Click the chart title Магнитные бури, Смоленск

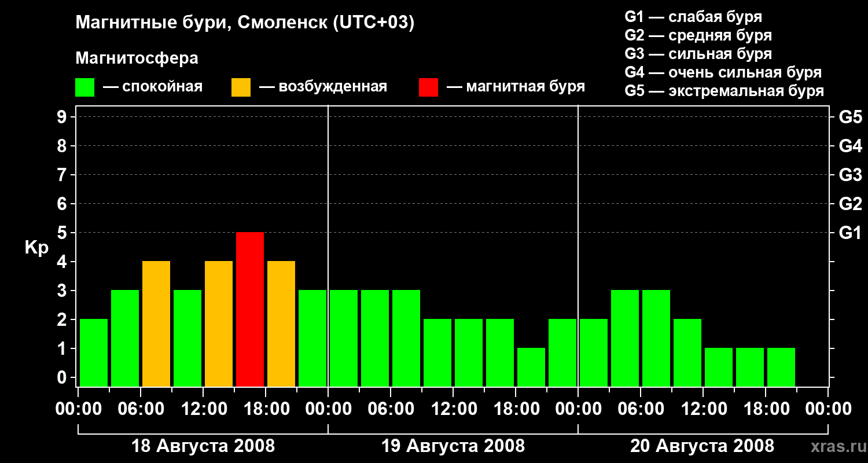click(x=245, y=23)
